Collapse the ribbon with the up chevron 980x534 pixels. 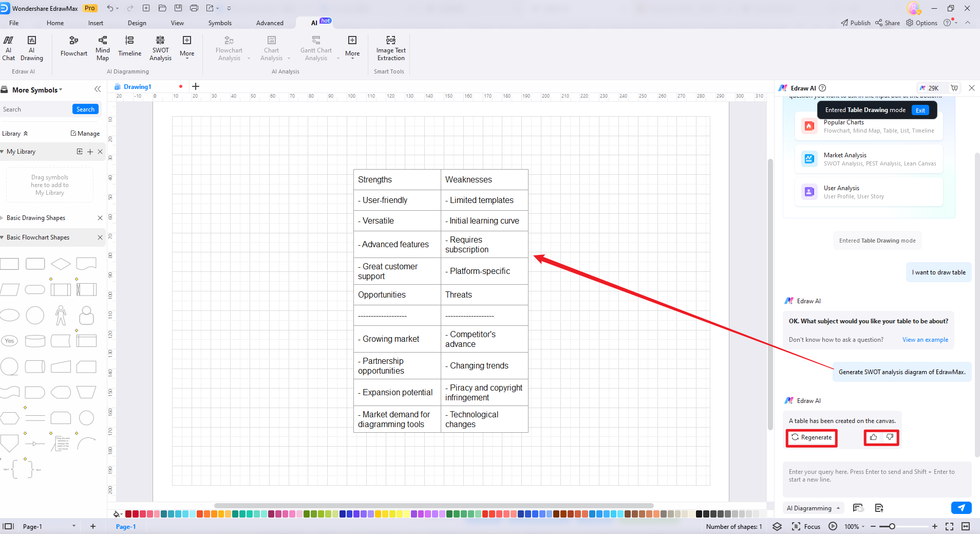[x=968, y=23]
